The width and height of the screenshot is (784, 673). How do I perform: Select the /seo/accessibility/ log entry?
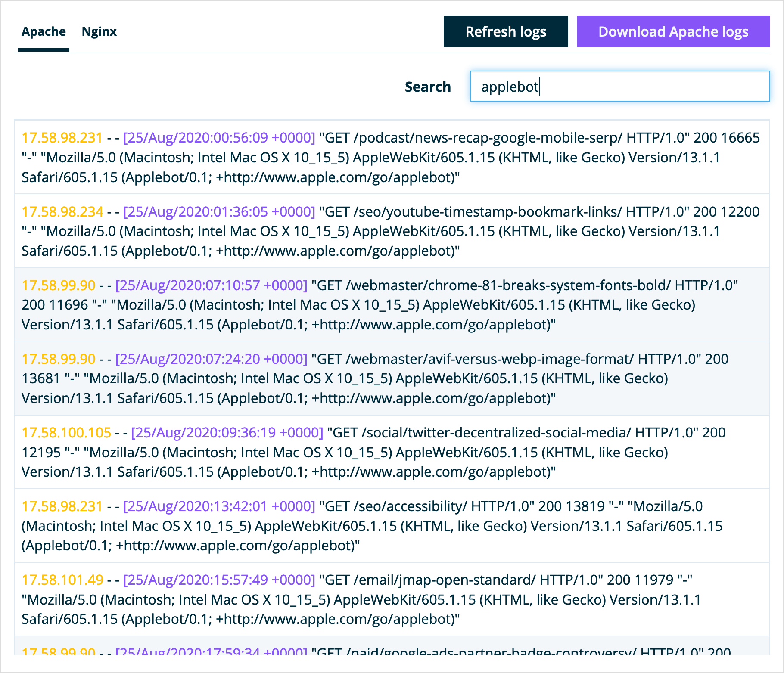[x=392, y=525]
